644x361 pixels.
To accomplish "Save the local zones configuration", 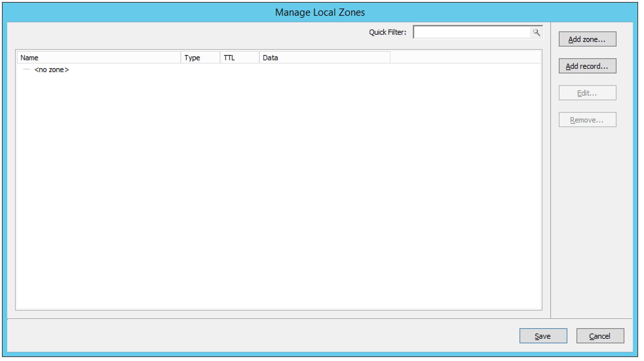I will pyautogui.click(x=543, y=336).
